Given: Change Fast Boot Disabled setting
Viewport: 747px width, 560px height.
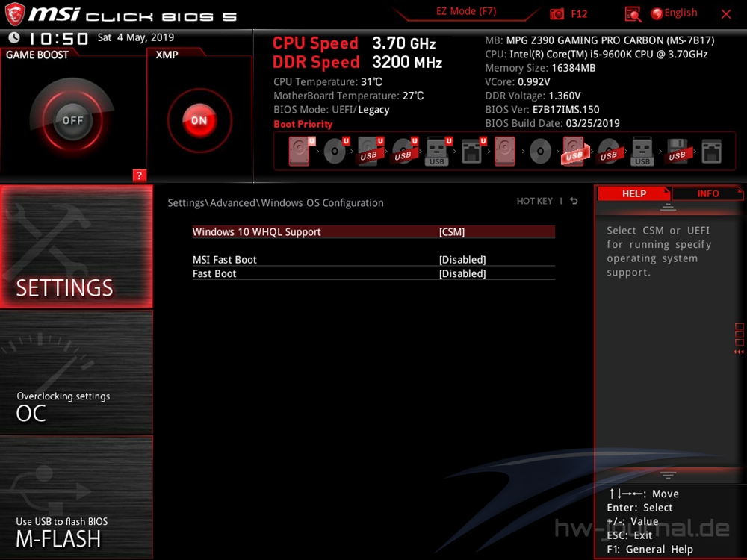Looking at the screenshot, I should [x=373, y=273].
